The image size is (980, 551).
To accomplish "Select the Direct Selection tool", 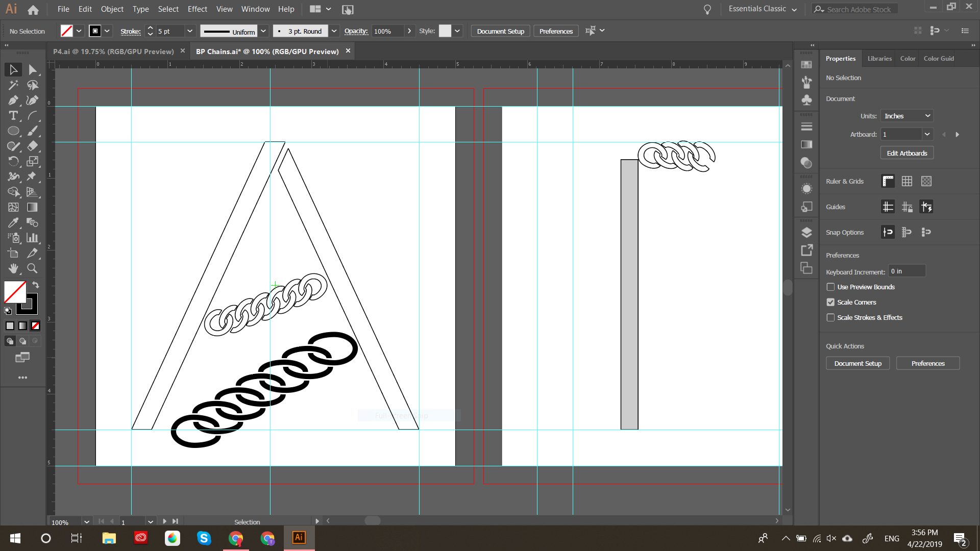I will coord(33,70).
